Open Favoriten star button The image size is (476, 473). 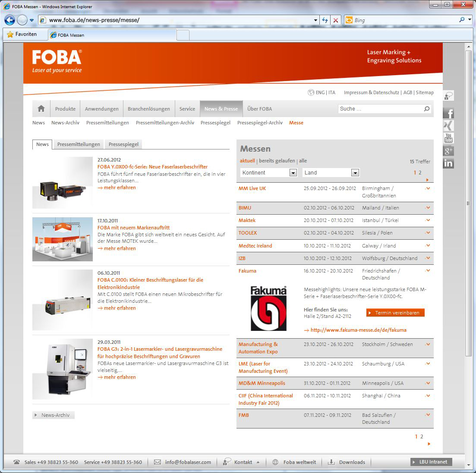pyautogui.click(x=22, y=34)
